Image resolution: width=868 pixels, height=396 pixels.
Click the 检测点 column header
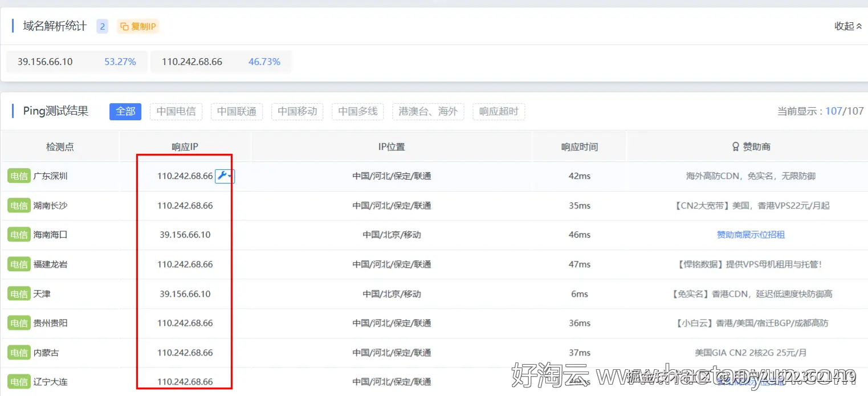click(x=60, y=146)
